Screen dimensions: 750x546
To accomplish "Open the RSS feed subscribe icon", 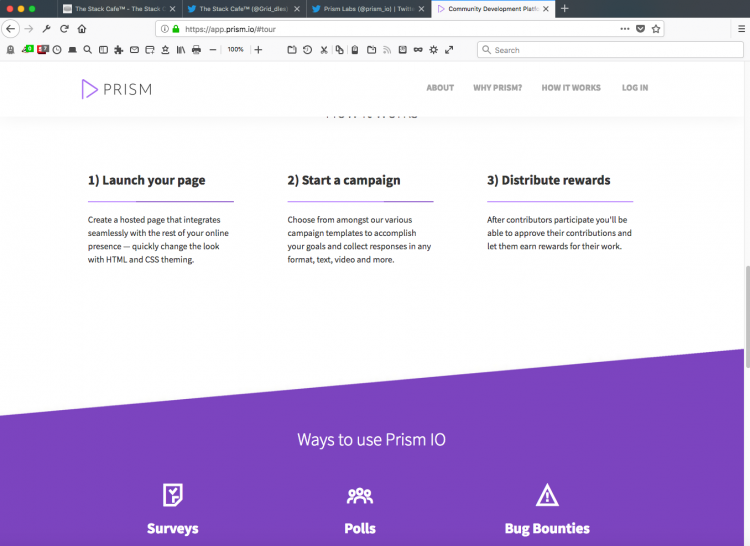I will (x=387, y=50).
